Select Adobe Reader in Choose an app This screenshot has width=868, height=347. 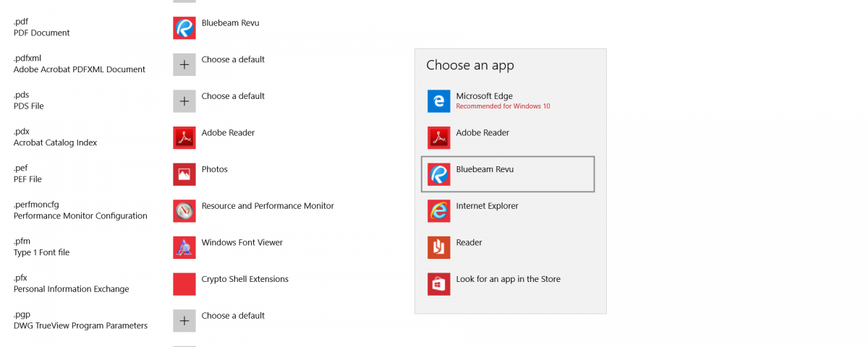(508, 137)
